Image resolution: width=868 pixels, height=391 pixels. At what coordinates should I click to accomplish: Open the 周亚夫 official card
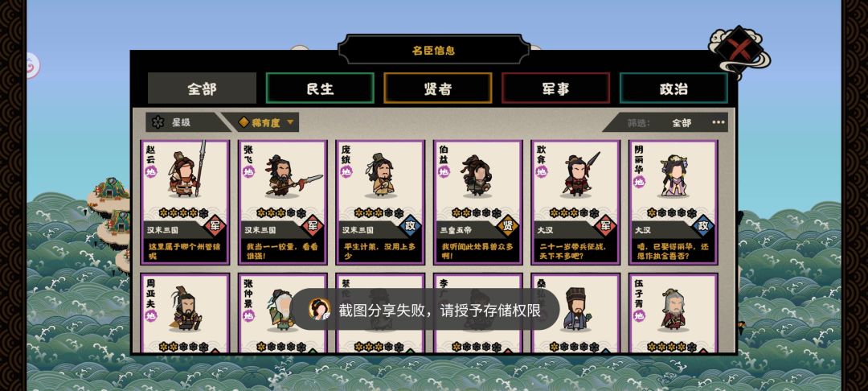coord(185,314)
